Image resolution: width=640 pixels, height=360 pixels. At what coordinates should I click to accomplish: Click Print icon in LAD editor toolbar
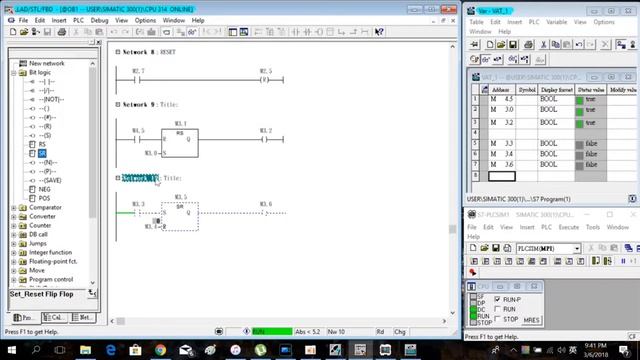pos(62,32)
